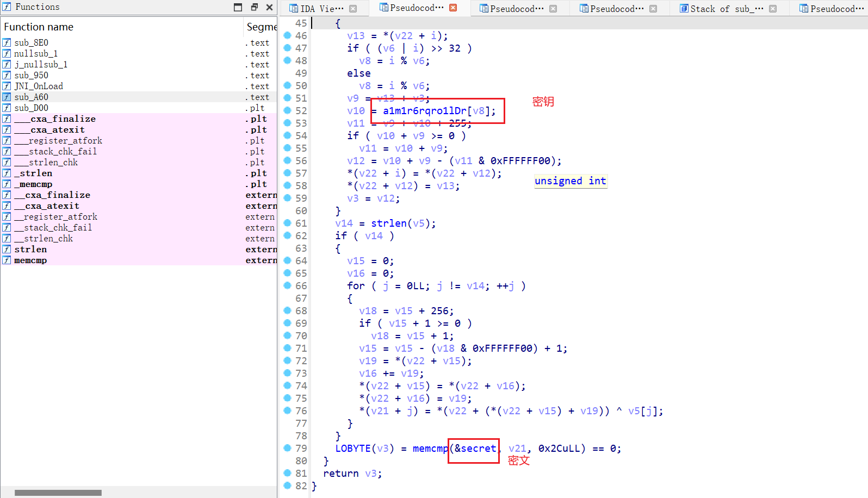Screen dimensions: 868x498
Task: Sort by the Segment column header
Action: coord(261,27)
